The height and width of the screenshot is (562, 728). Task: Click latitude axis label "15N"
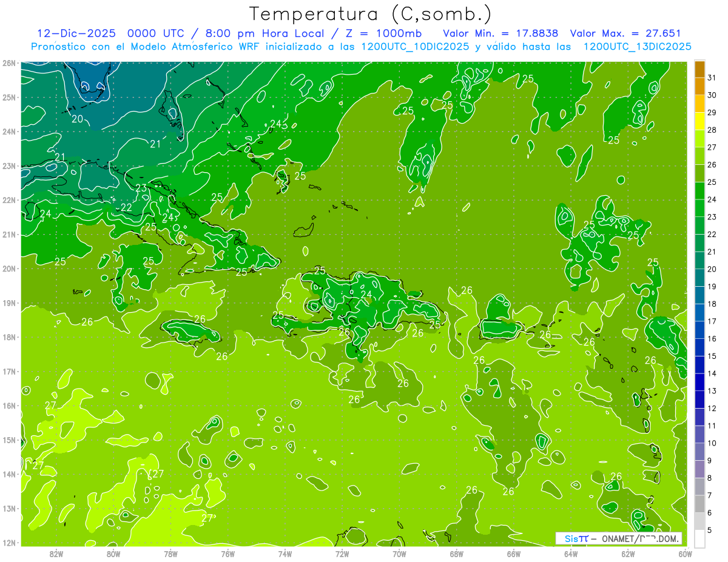pyautogui.click(x=9, y=440)
